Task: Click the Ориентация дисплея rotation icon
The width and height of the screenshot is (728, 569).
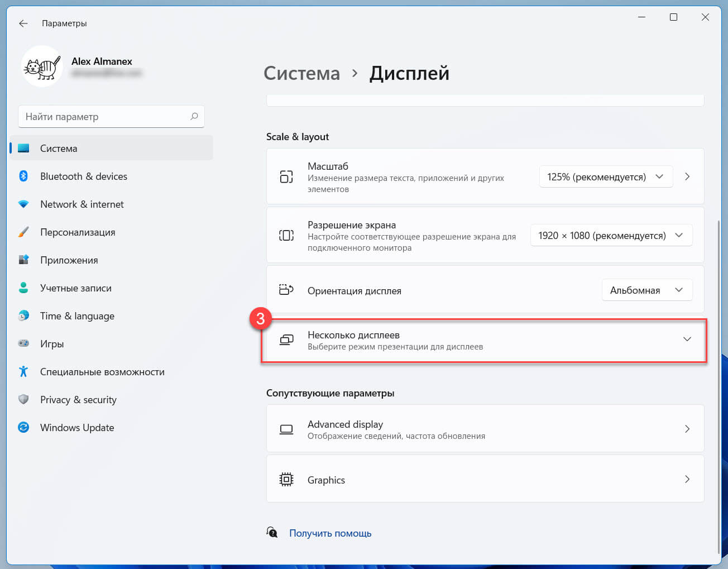Action: tap(286, 290)
